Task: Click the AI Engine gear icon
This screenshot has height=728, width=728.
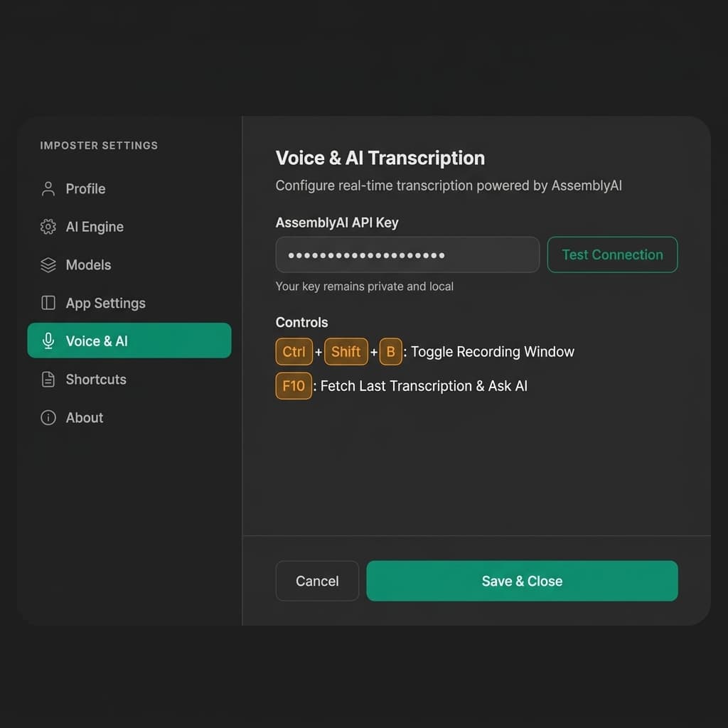Action: 48,227
